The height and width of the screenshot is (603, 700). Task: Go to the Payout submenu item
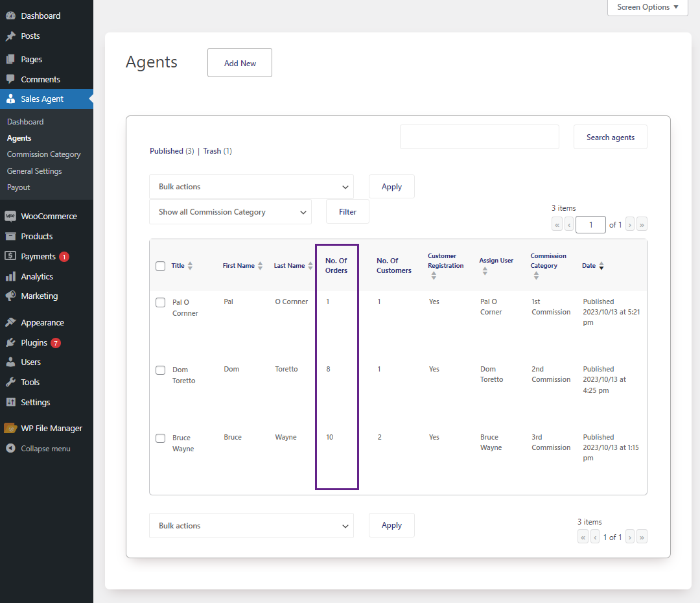coord(18,187)
